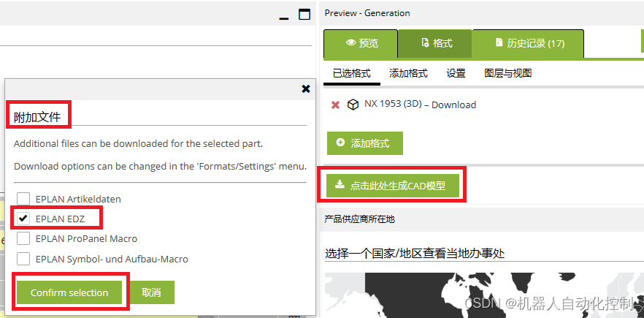Click the 取消 button
This screenshot has width=644, height=318.
[153, 292]
